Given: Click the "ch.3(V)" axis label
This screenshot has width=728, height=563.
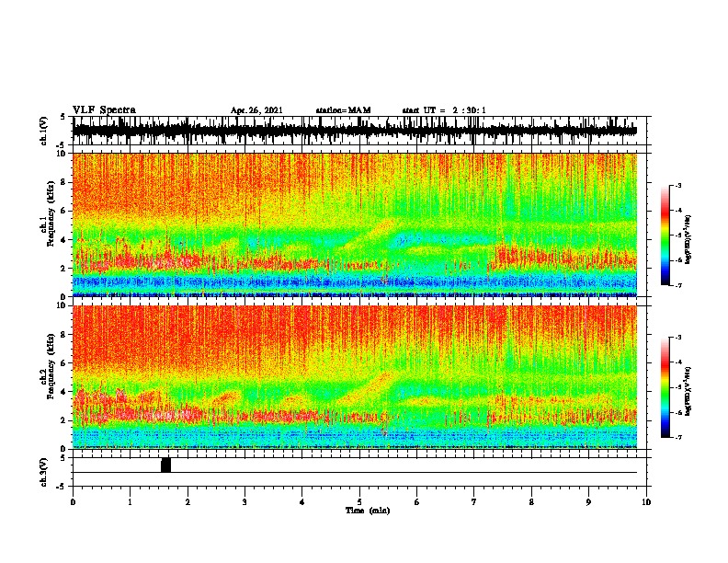Looking at the screenshot, I should click(44, 472).
